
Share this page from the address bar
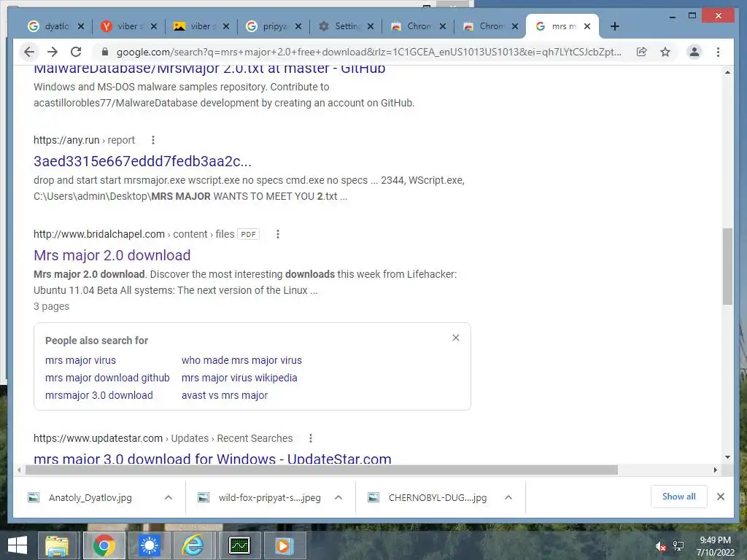642,52
